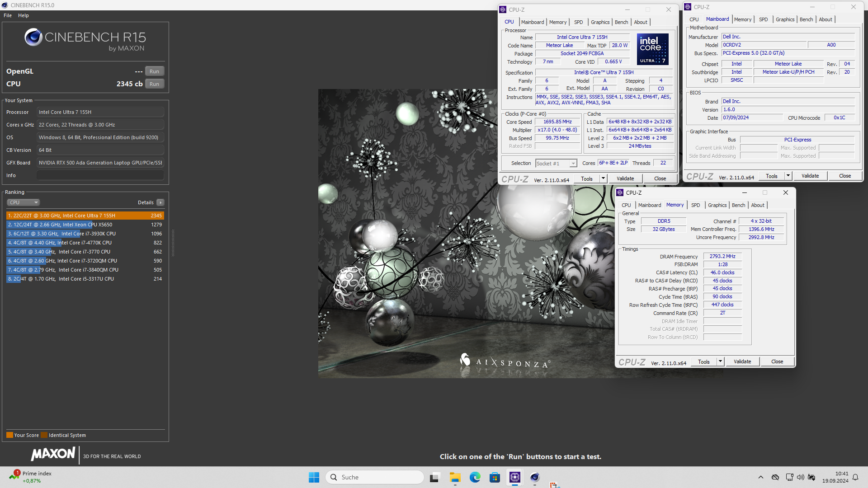Open Memory tab in CPU-Z Mainboard window

pos(743,19)
